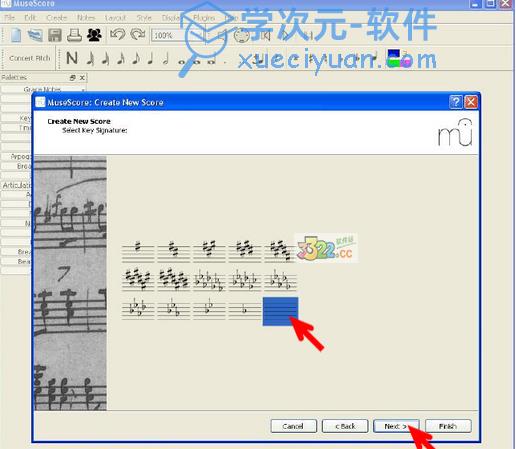Screen dimensions: 516x449
Task: Click the dialog help question mark button
Action: (x=456, y=102)
